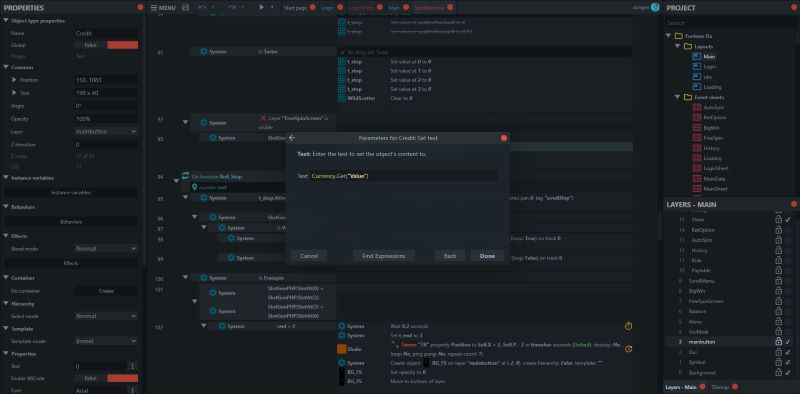Viewport: 800px width, 394px height.
Task: Open the Layer dropdown showing mainbutton
Action: pyautogui.click(x=106, y=131)
